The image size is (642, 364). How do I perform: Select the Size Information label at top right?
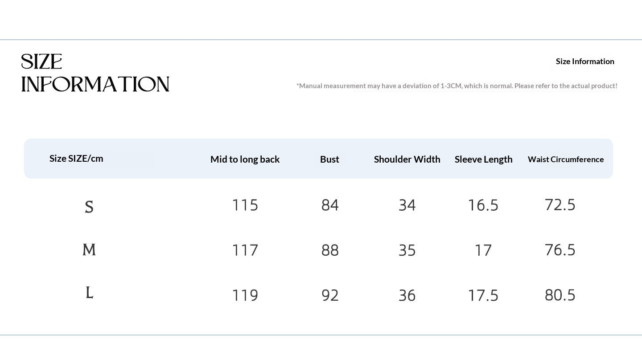(585, 61)
